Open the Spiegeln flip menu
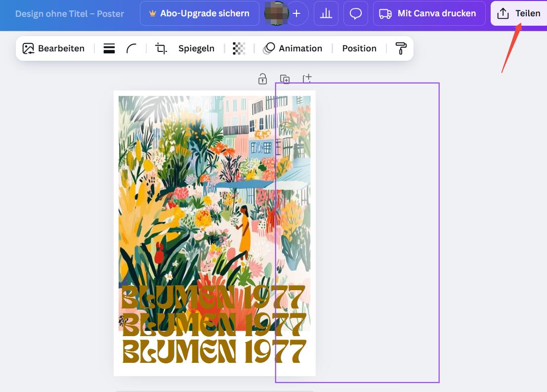The height and width of the screenshot is (392, 547). tap(196, 48)
